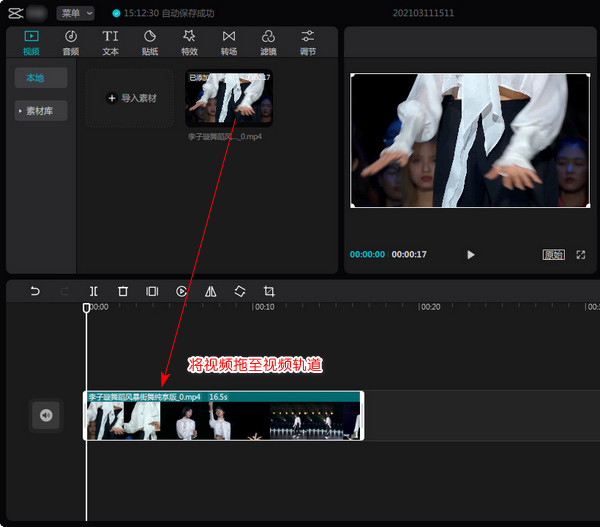Screen dimensions: 600x527
Task: Select the video clip on the timeline
Action: pyautogui.click(x=223, y=416)
